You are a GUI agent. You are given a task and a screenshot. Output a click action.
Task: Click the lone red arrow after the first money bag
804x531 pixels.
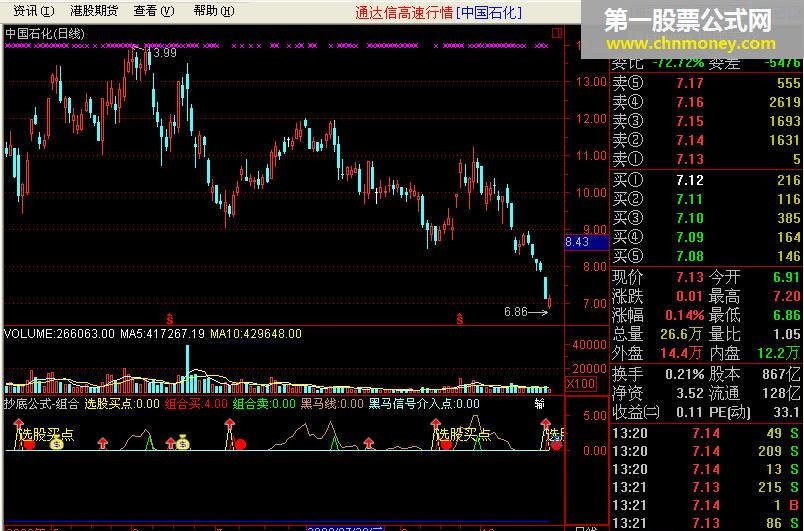pyautogui.click(x=103, y=443)
